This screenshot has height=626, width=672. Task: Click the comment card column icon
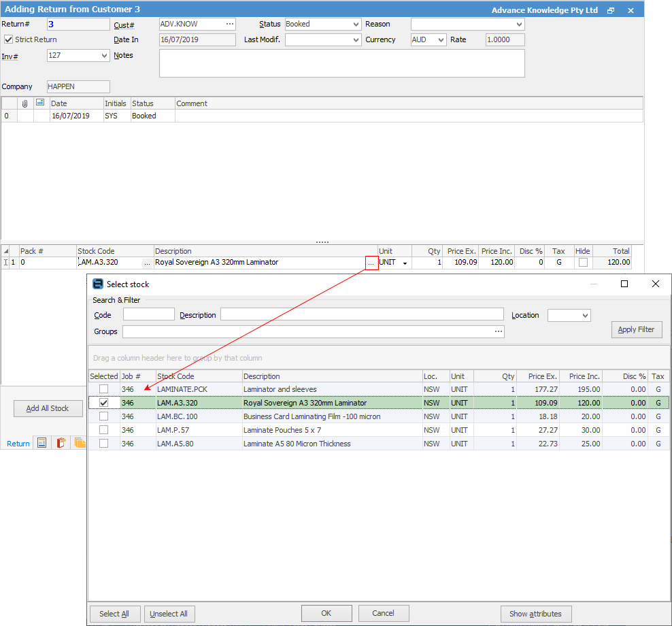point(40,103)
